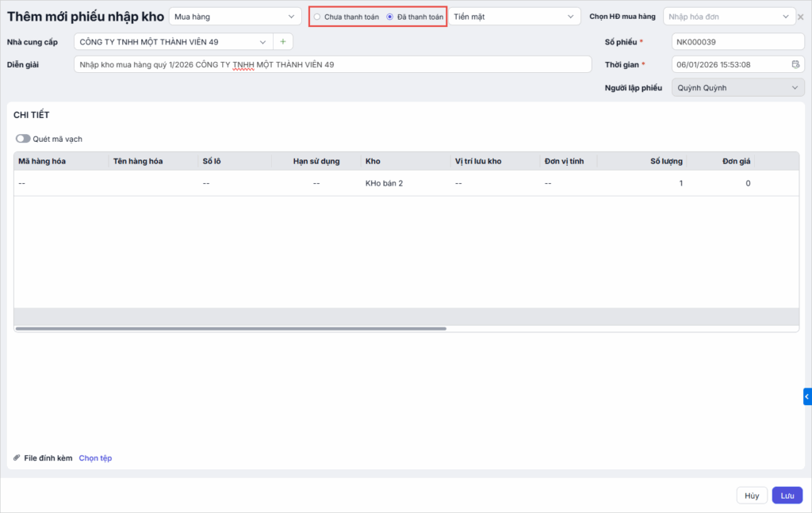Click the Chọn tệp link
812x513 pixels.
pos(95,458)
